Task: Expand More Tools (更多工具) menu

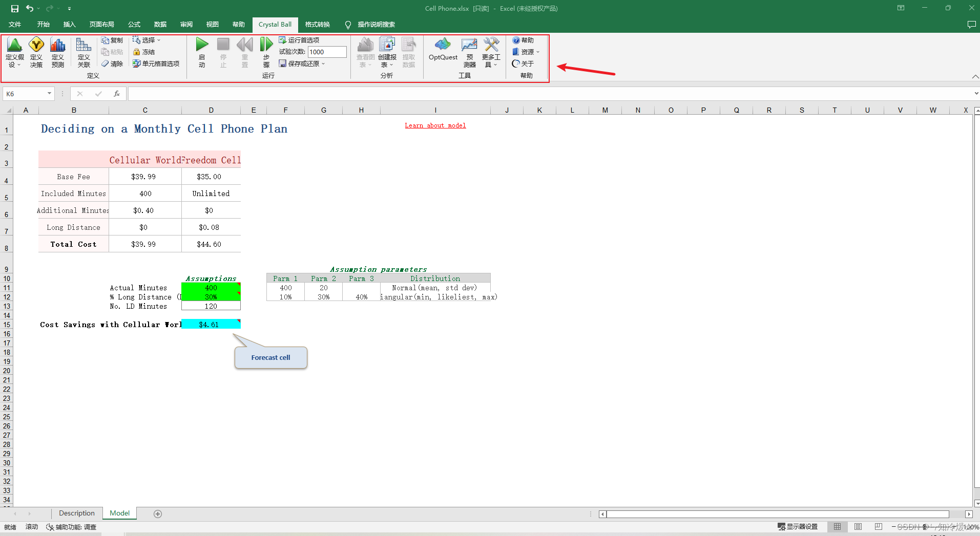Action: click(x=491, y=52)
